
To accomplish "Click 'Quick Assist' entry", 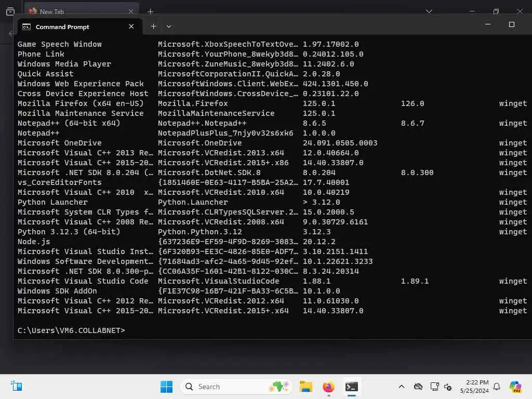I will 46,74.
